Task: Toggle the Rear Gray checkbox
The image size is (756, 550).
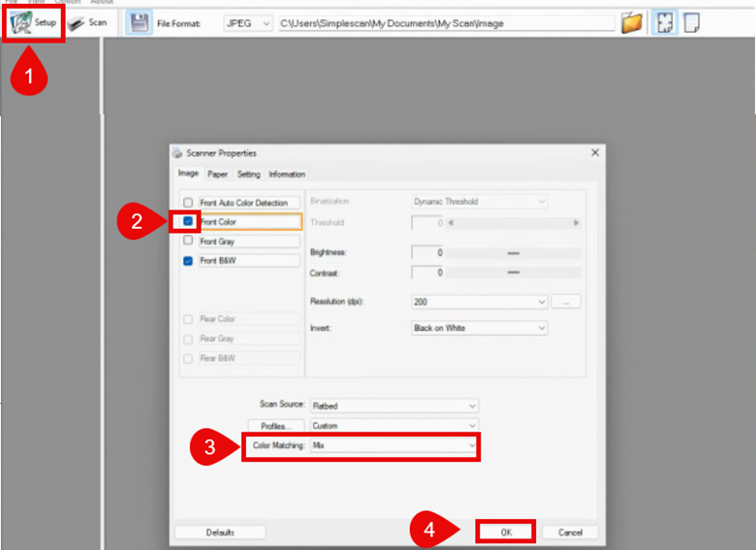Action: [x=188, y=340]
